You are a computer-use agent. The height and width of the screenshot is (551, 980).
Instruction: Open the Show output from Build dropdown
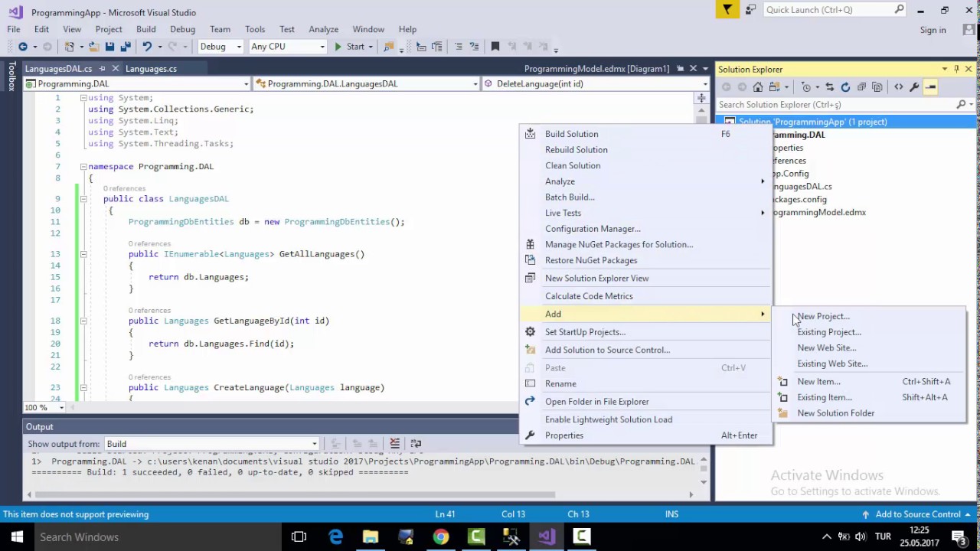click(211, 444)
